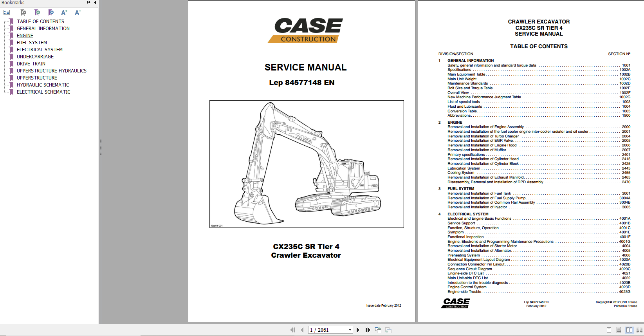Click the bookmark options menu icon

coord(7,13)
